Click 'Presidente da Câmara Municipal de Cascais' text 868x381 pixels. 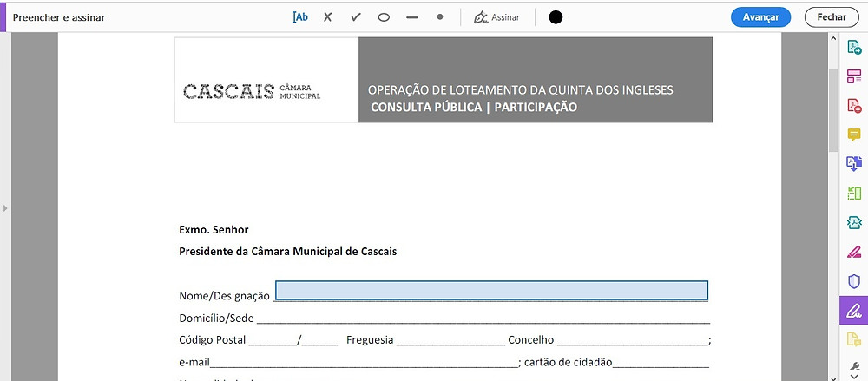(288, 252)
